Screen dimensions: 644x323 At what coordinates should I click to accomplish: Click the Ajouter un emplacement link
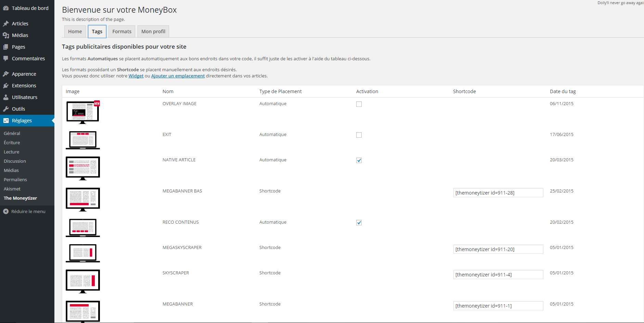tap(178, 76)
